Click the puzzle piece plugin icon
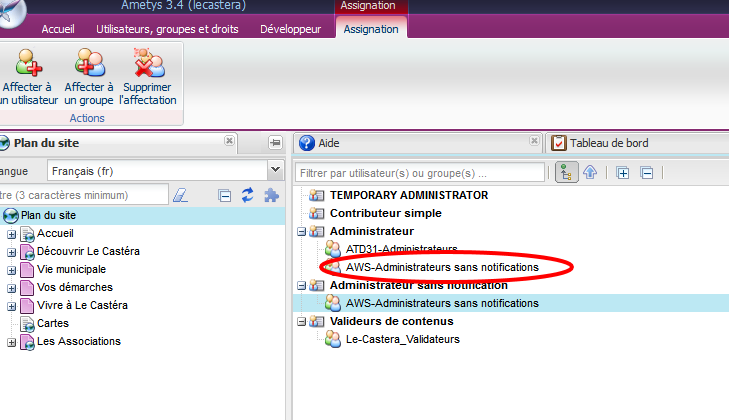 271,195
